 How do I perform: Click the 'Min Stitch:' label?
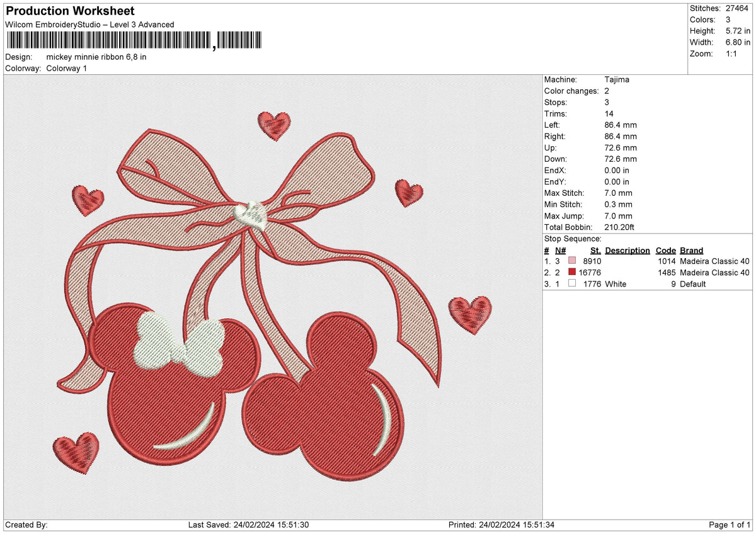point(563,205)
